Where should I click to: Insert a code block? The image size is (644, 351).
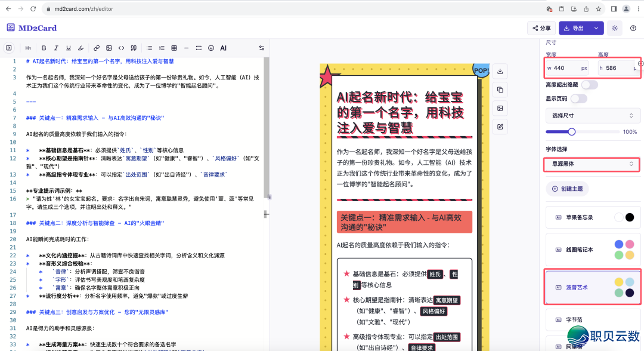tap(121, 48)
